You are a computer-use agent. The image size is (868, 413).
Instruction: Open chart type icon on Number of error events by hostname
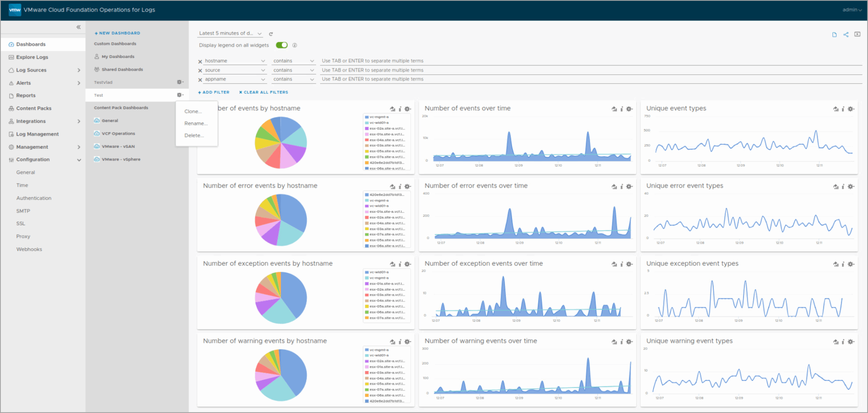pos(392,186)
